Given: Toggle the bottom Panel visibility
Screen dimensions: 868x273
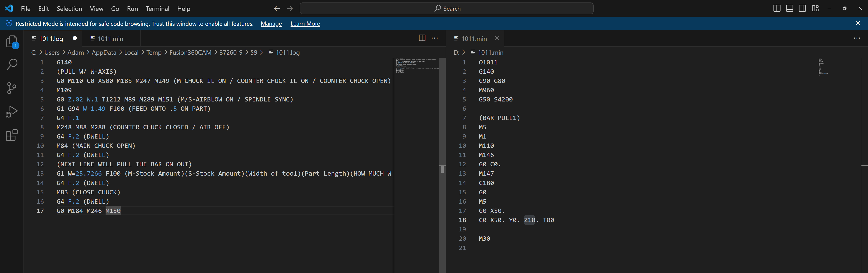Looking at the screenshot, I should pyautogui.click(x=790, y=8).
